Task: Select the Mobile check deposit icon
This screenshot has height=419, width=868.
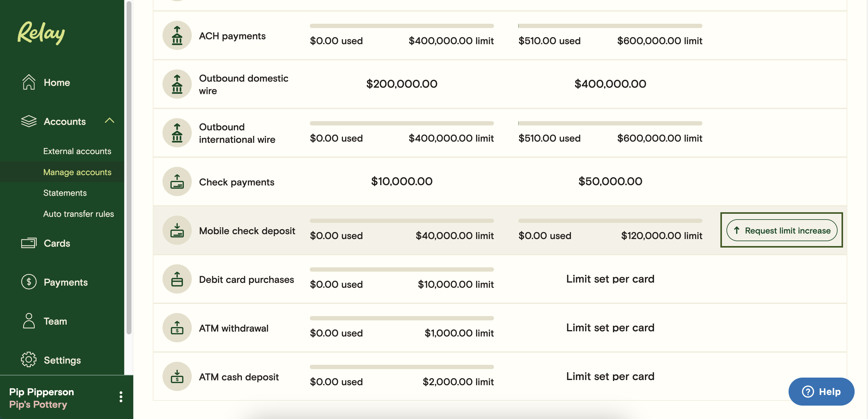Action: click(x=177, y=230)
